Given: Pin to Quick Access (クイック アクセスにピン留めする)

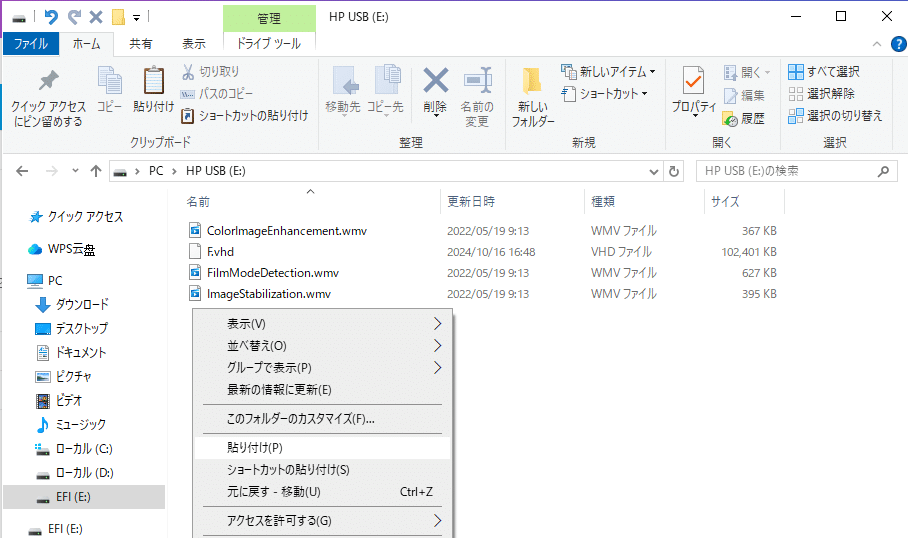Looking at the screenshot, I should [x=49, y=99].
